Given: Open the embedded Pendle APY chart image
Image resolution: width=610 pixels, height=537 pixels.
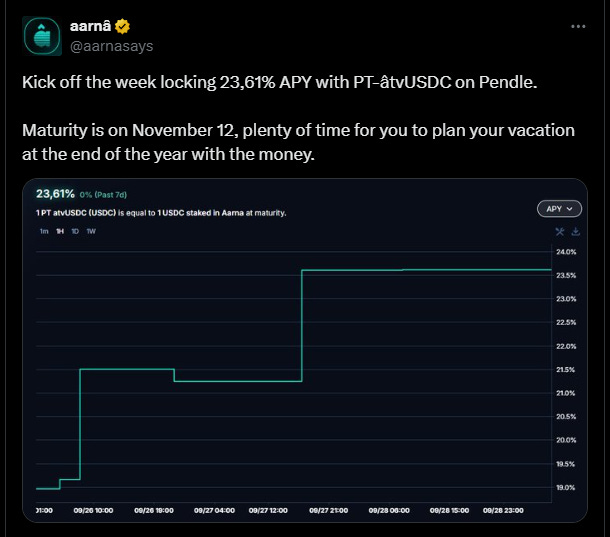Looking at the screenshot, I should pos(305,350).
